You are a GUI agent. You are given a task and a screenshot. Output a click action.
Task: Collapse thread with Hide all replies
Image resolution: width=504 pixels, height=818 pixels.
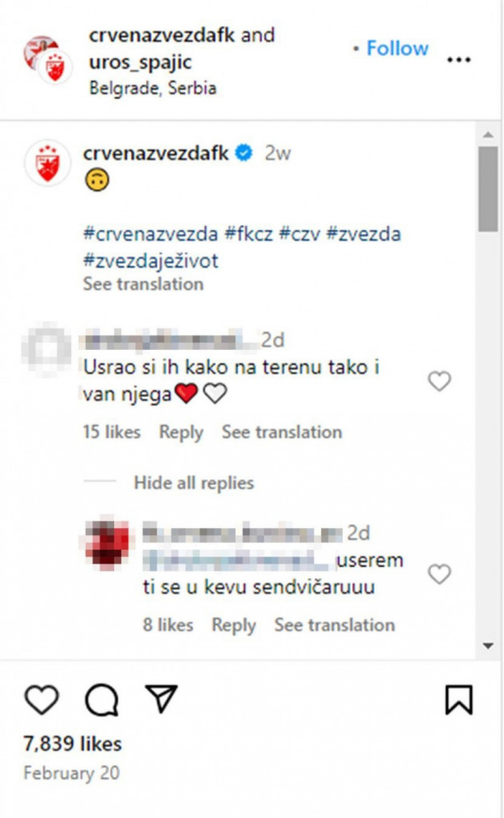click(194, 483)
